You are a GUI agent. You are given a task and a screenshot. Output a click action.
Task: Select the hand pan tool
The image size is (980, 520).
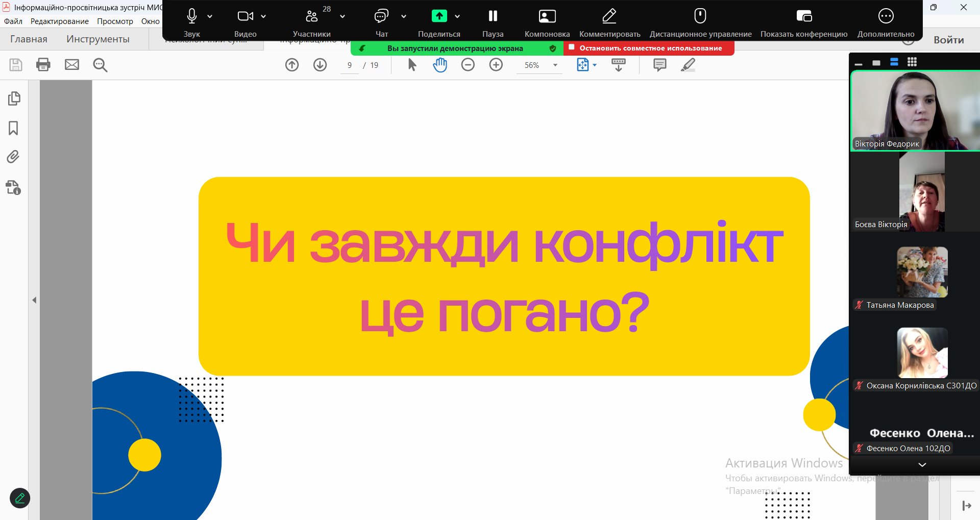pyautogui.click(x=440, y=65)
